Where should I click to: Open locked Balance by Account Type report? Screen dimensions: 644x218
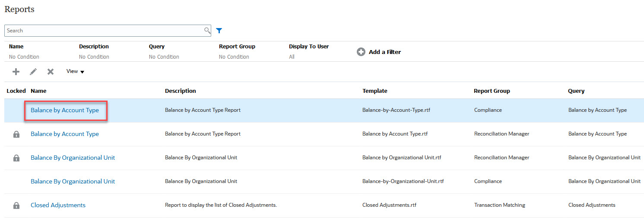pos(65,134)
